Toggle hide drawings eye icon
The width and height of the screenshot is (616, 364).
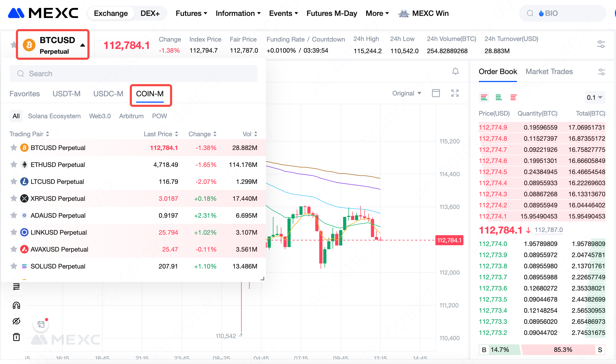pos(16,321)
